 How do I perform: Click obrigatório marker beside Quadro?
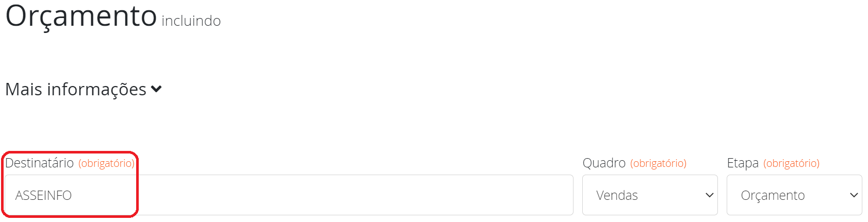point(658,164)
